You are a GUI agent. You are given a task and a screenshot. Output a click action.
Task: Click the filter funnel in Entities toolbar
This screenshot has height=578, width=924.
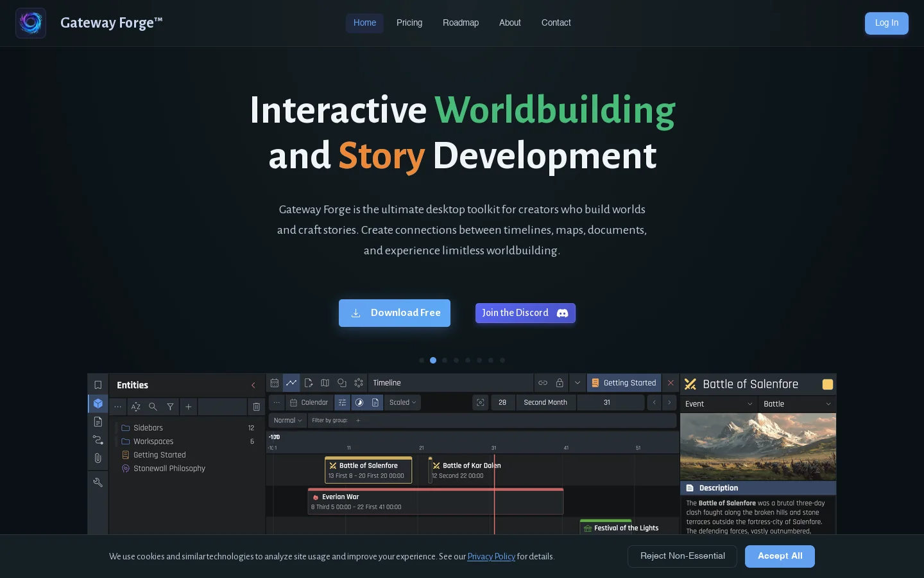coord(170,407)
